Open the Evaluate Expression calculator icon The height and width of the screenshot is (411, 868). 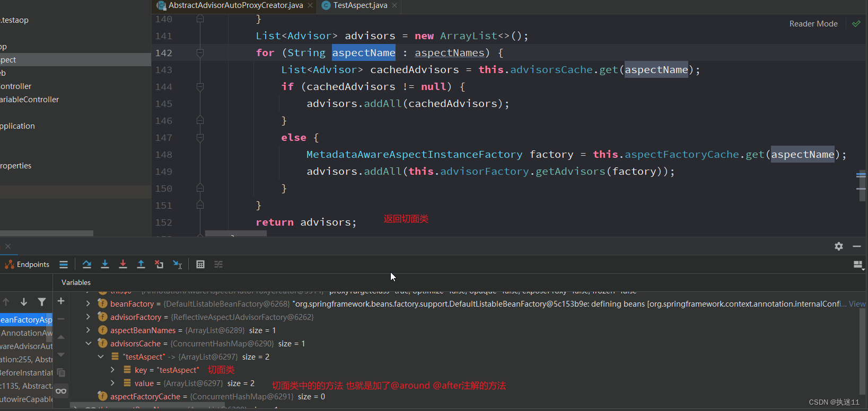pyautogui.click(x=200, y=264)
